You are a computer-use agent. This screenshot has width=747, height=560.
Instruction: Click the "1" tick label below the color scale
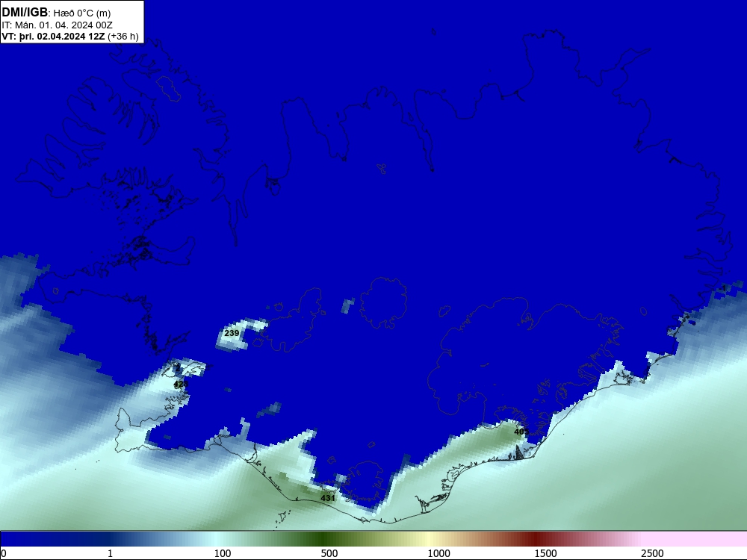coord(110,553)
